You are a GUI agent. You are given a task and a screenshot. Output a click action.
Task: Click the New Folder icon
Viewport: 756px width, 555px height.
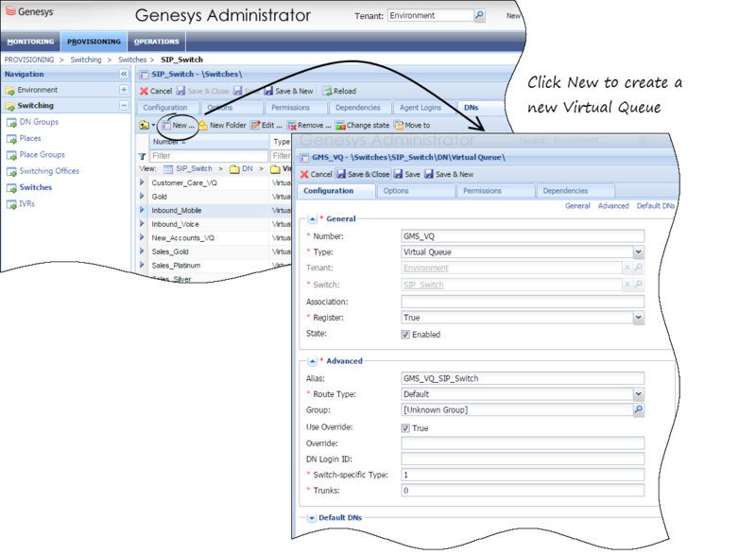click(x=203, y=125)
